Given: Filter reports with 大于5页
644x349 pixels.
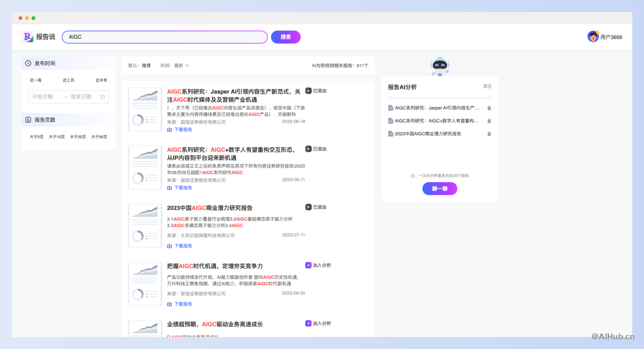Looking at the screenshot, I should click(37, 137).
